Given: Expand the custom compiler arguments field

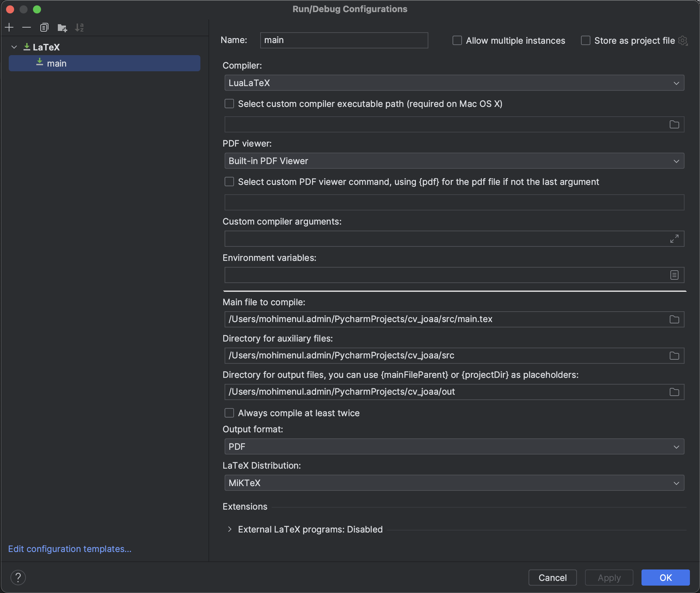Looking at the screenshot, I should tap(674, 239).
